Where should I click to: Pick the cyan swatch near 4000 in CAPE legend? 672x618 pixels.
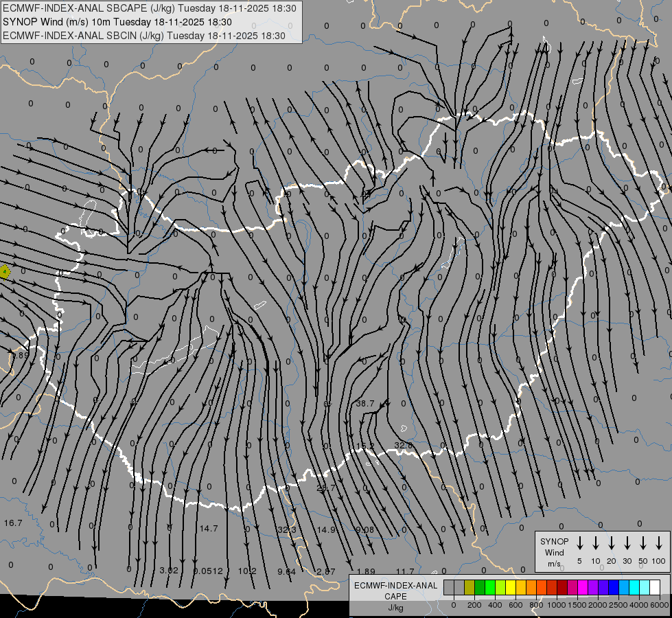click(634, 587)
